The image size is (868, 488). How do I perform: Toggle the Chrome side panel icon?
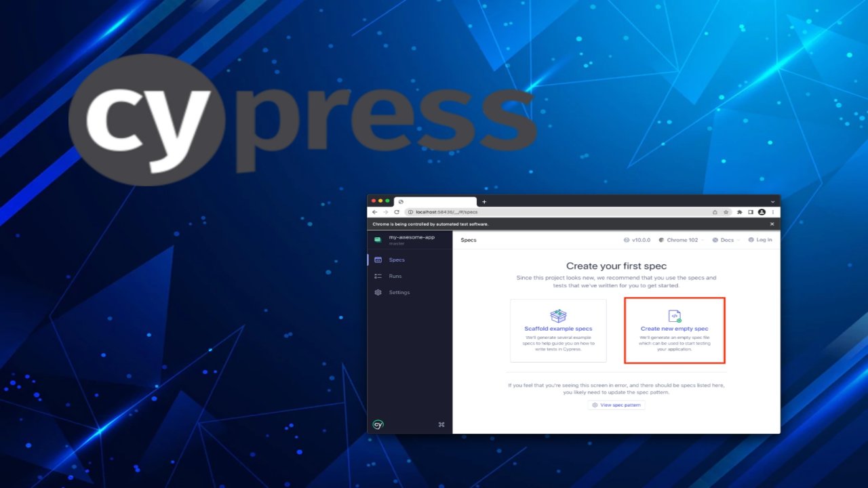751,212
